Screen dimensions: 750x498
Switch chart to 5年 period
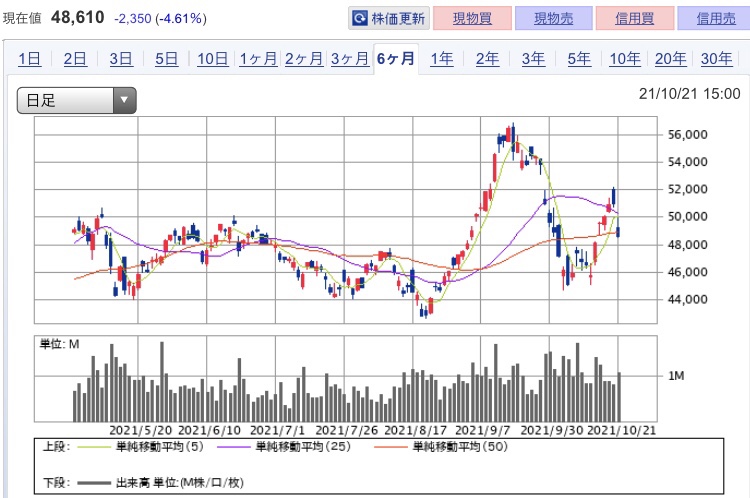point(579,59)
